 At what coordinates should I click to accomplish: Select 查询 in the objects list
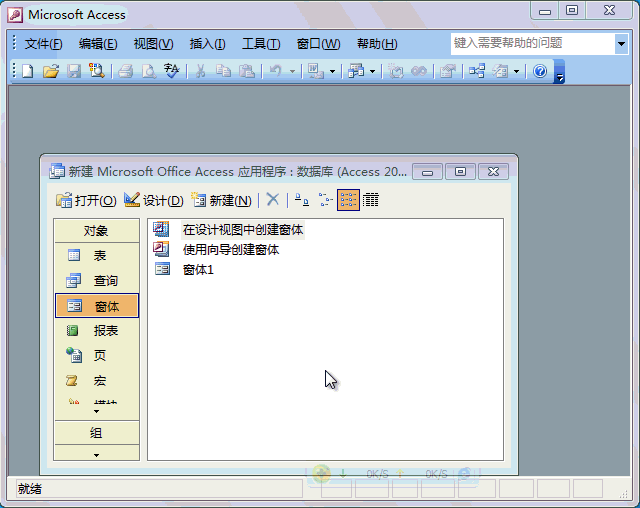[x=96, y=281]
